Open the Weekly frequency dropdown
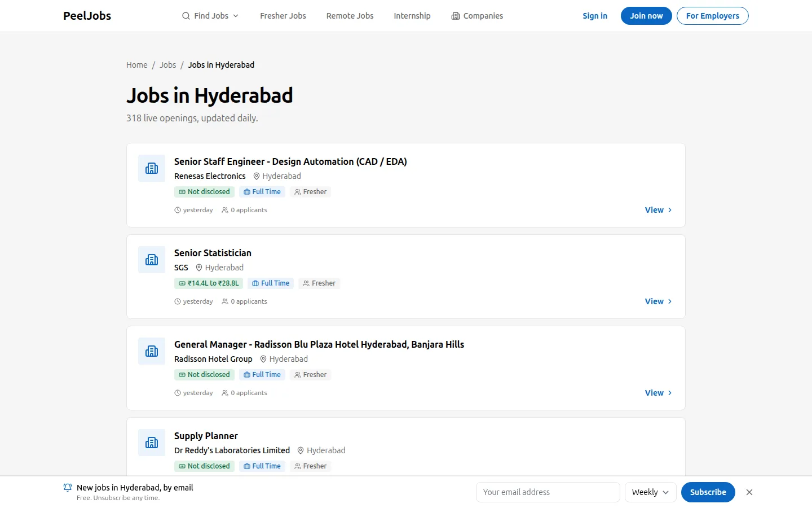Screen dimensions: 812x508 coord(651,492)
